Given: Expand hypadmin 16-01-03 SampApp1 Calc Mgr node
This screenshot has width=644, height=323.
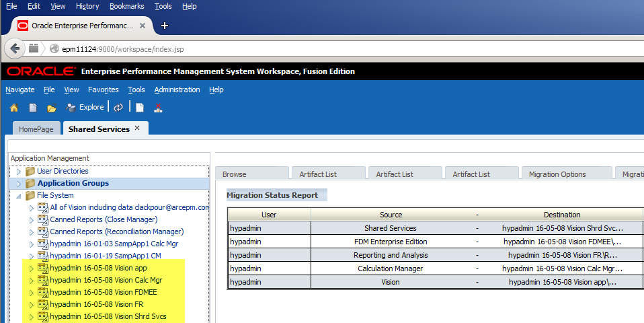Looking at the screenshot, I should click(31, 244).
